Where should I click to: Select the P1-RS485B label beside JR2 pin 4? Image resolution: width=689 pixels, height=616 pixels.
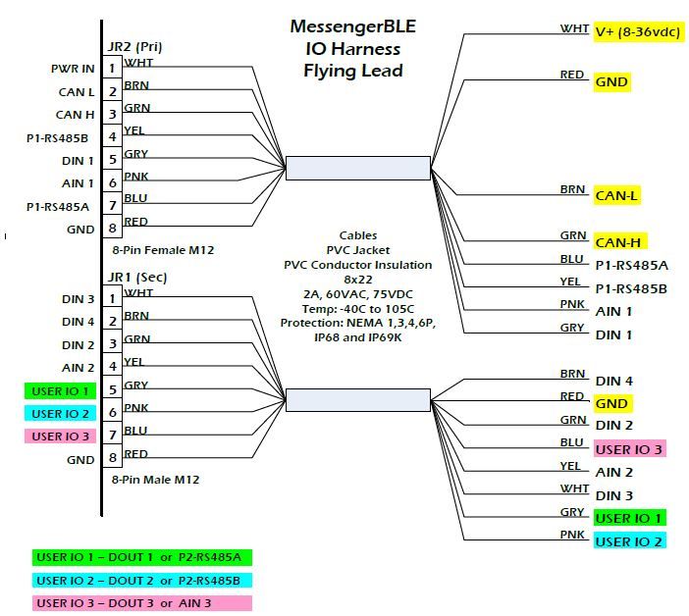[57, 138]
